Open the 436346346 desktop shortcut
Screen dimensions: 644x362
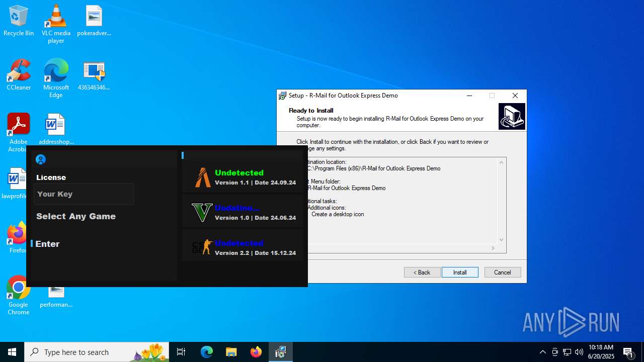click(x=94, y=76)
